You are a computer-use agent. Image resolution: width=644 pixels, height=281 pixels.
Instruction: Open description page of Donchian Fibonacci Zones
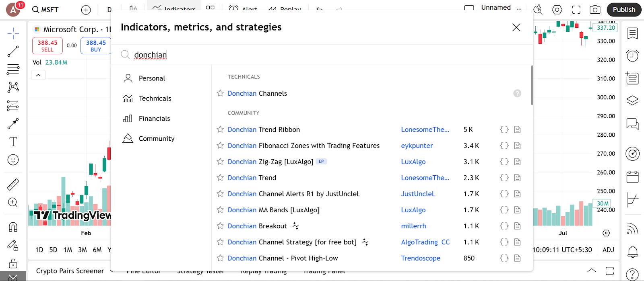point(518,146)
